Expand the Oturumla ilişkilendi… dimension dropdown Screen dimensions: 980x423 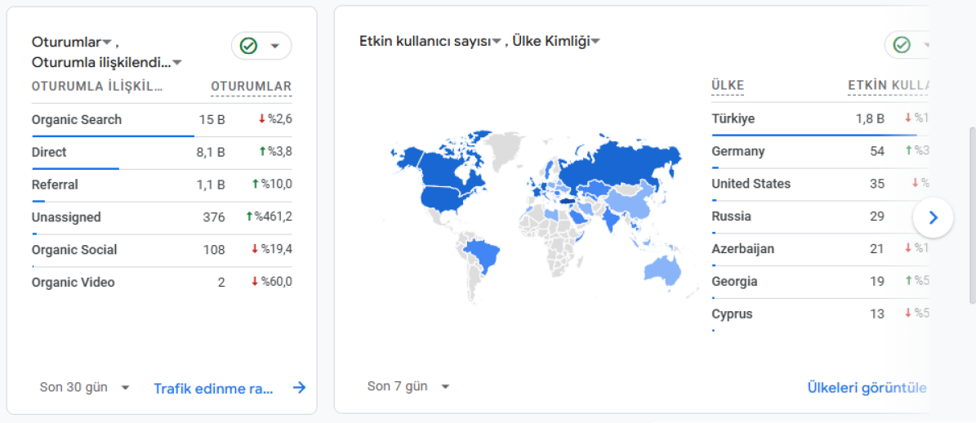click(x=177, y=63)
